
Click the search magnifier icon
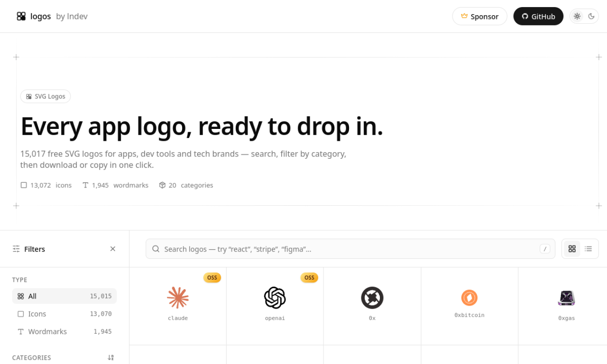(156, 249)
